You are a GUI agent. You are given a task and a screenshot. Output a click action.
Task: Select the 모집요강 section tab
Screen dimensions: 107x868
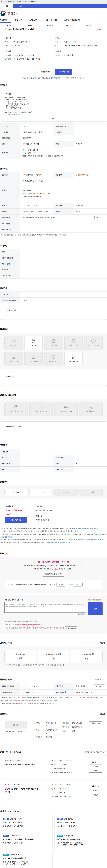pos(10,25)
